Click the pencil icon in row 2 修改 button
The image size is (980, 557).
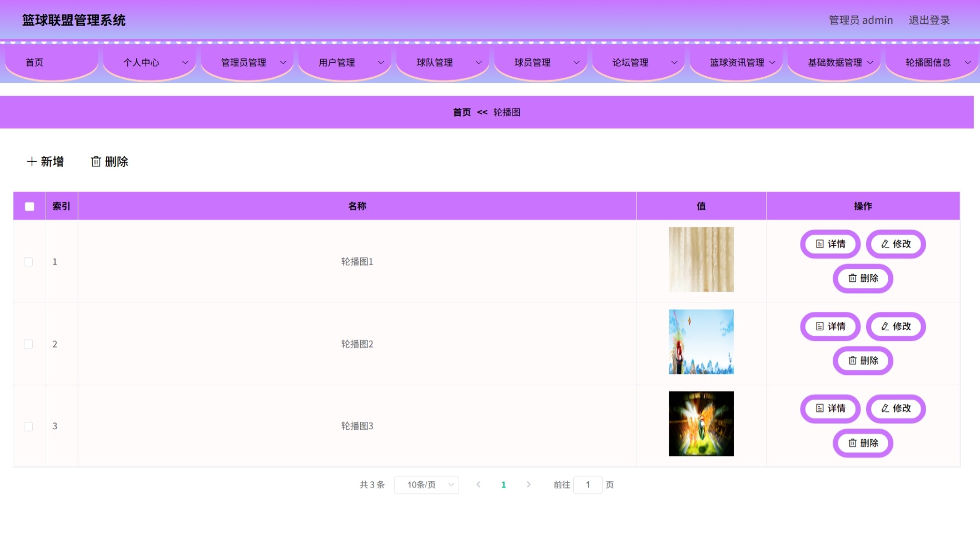pos(885,326)
